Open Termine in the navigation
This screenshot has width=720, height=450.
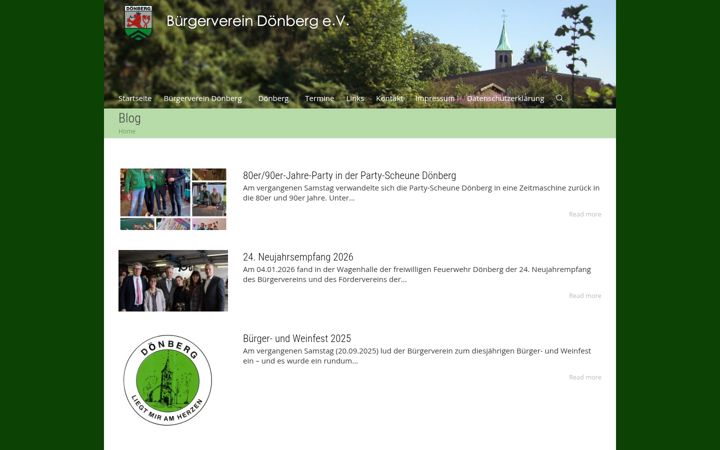coord(319,98)
